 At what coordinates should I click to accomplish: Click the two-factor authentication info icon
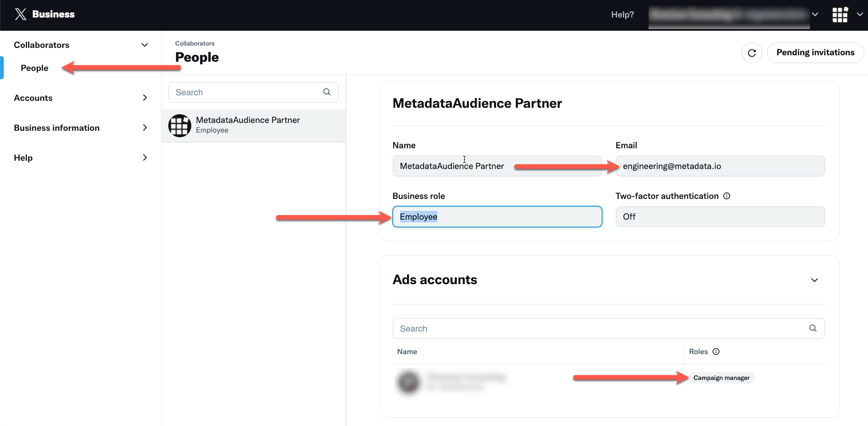[x=726, y=196]
